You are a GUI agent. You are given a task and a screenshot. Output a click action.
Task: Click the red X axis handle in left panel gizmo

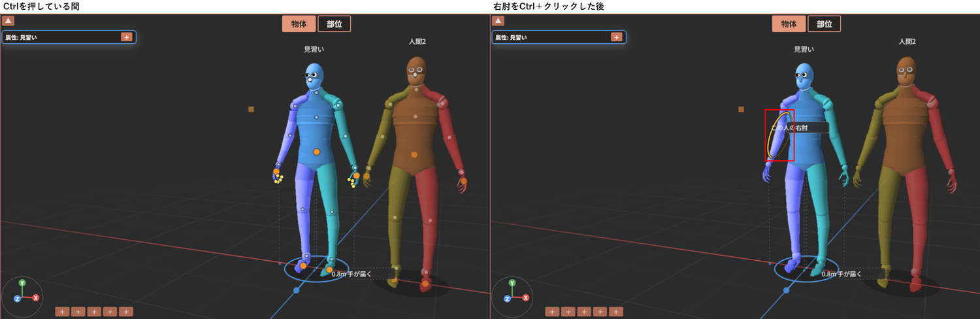tap(36, 297)
